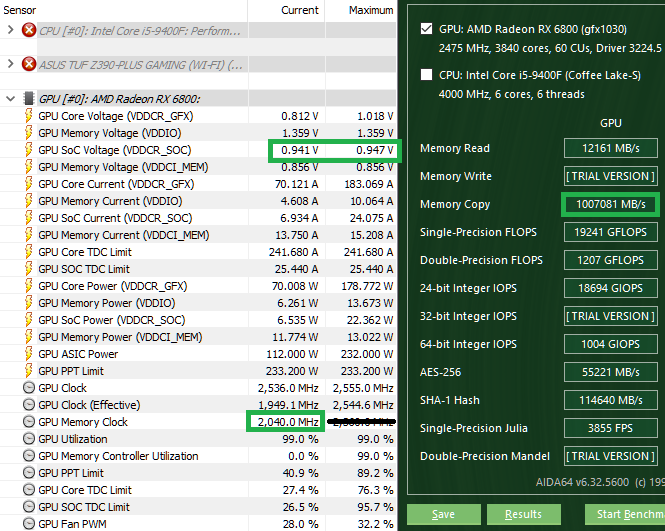Viewport: 665px width, 531px height.
Task: Select GPU Core TDC Limit percent value 27.4 %
Action: 300,490
